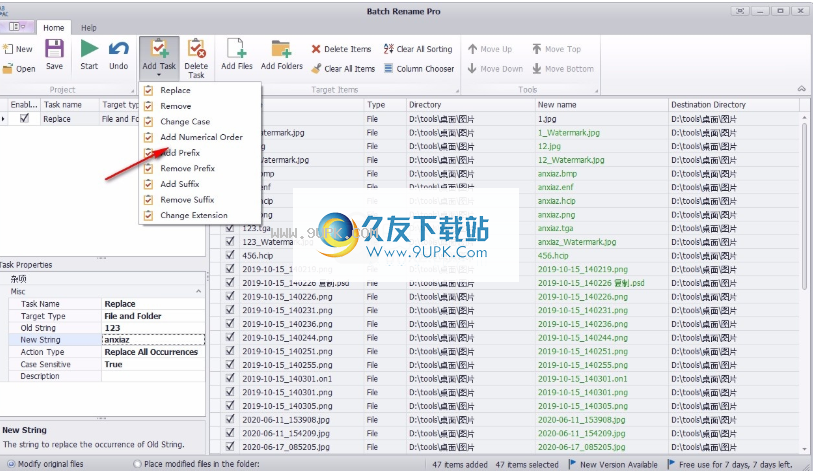Screen dimensions: 813x471
Task: Edit the New String value field
Action: (153, 340)
